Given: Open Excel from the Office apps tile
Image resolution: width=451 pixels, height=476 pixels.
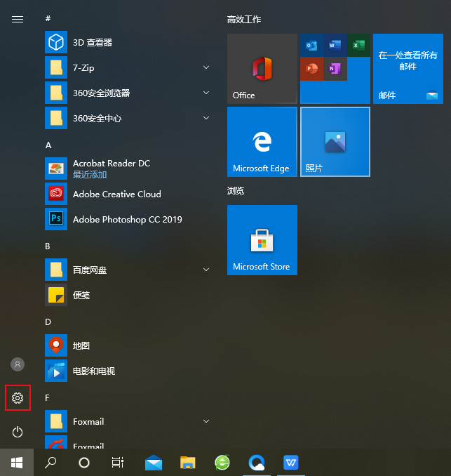Looking at the screenshot, I should [x=358, y=46].
